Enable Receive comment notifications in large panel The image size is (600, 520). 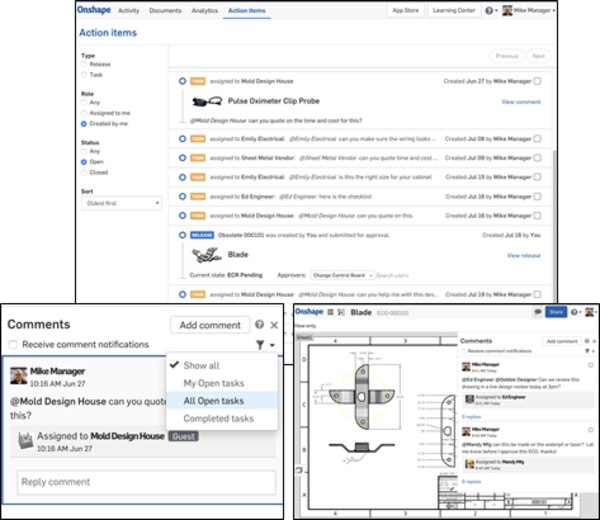(13, 344)
